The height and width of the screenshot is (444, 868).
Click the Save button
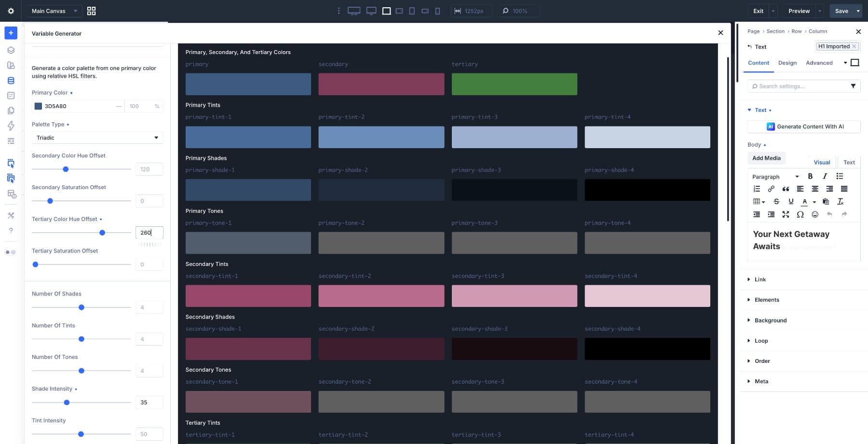(841, 11)
